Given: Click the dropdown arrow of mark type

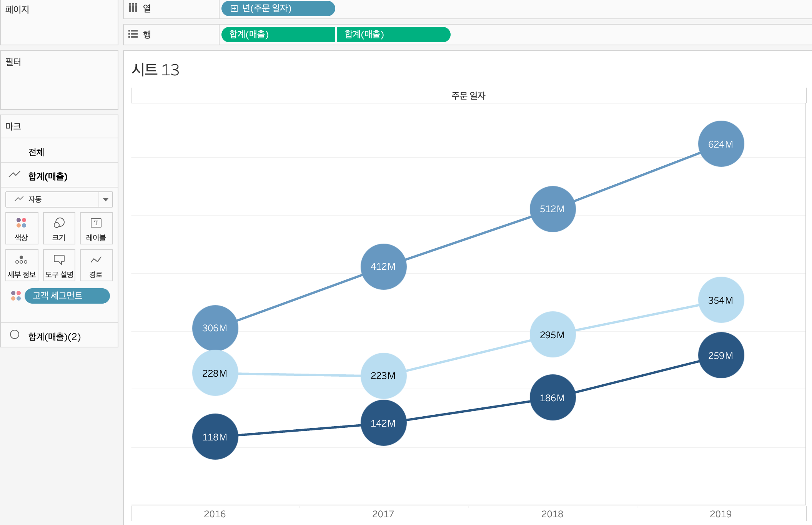Looking at the screenshot, I should tap(106, 199).
